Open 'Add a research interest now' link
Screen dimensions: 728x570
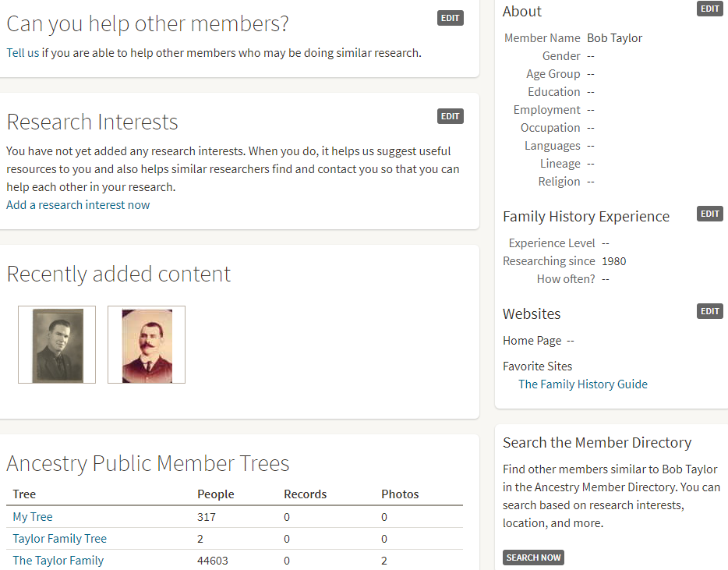tap(78, 205)
